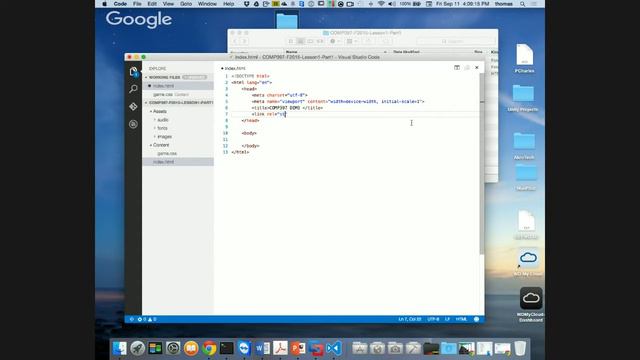Click the Ln 7 cursor position indicator
This screenshot has width=640, height=360.
[x=409, y=319]
